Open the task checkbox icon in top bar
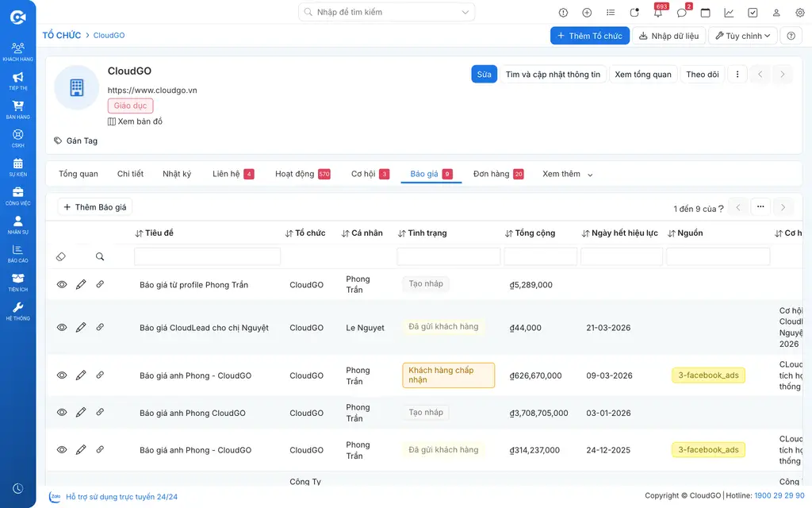The height and width of the screenshot is (508, 812). coord(753,13)
